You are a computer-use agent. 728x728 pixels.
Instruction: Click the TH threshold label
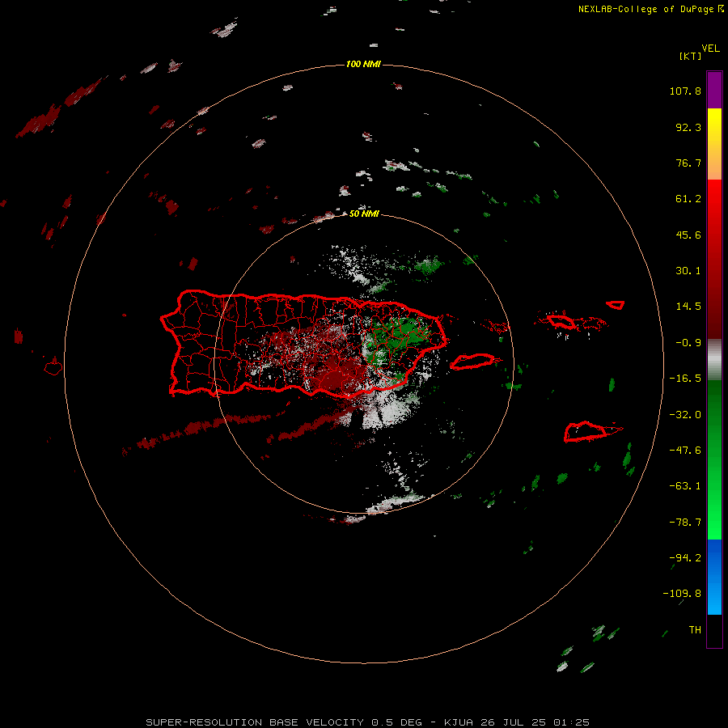(695, 630)
